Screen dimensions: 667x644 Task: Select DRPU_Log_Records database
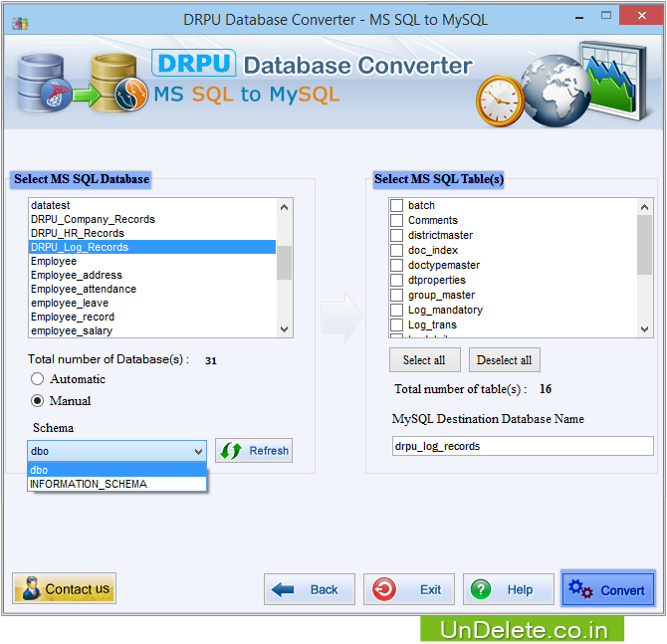tap(152, 247)
